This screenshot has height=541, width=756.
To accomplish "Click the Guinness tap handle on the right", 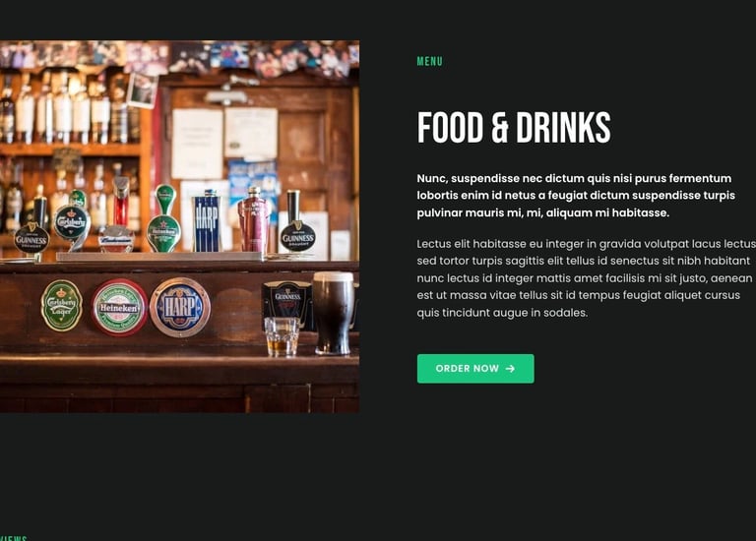I will tap(297, 224).
